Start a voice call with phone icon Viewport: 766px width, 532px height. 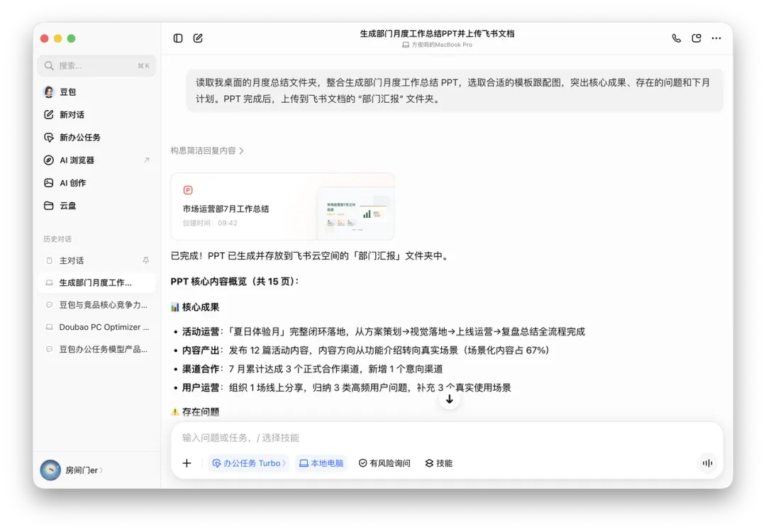tap(676, 38)
